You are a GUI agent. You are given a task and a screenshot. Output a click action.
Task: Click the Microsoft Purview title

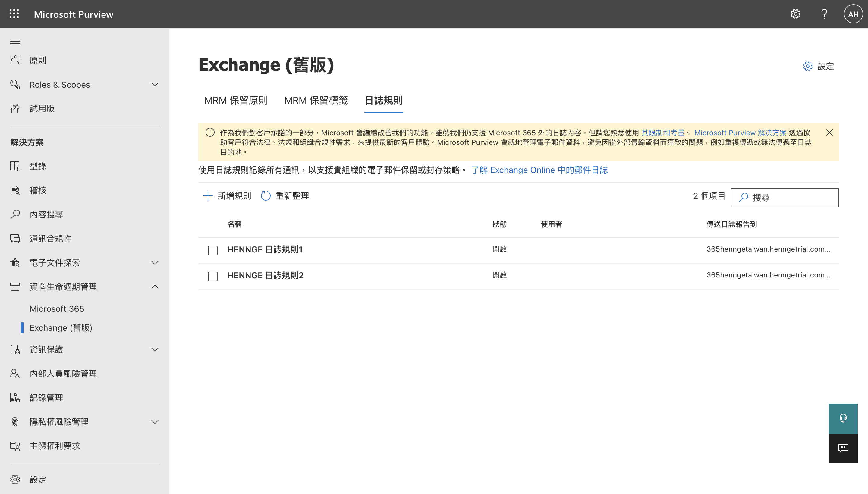(73, 14)
